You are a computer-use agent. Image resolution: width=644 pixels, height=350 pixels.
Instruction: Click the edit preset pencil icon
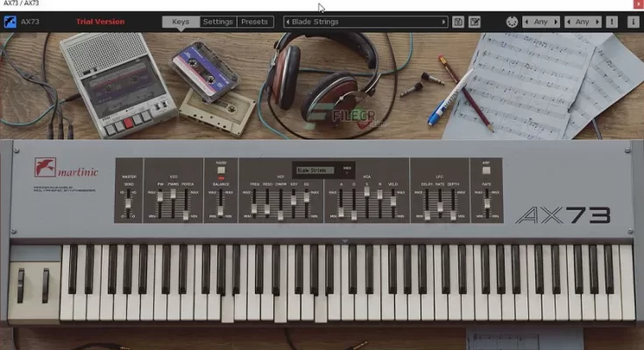(475, 22)
